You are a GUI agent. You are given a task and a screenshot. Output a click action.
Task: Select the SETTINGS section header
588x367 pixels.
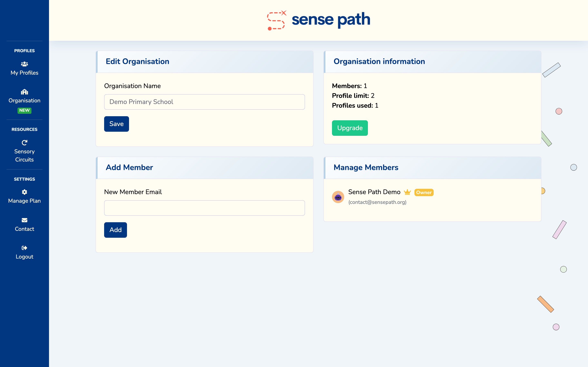pos(24,179)
